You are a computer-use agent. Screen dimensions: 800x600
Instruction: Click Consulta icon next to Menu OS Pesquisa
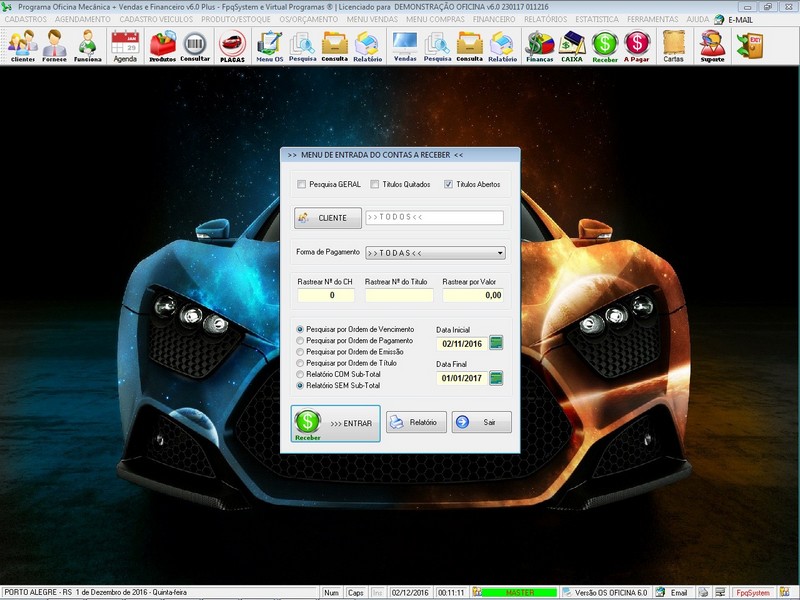click(335, 46)
